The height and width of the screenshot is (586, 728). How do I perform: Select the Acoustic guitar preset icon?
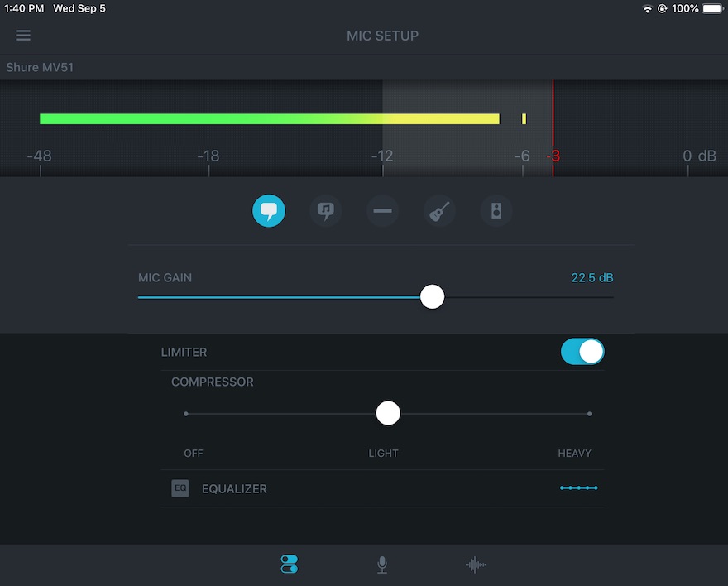coord(439,211)
